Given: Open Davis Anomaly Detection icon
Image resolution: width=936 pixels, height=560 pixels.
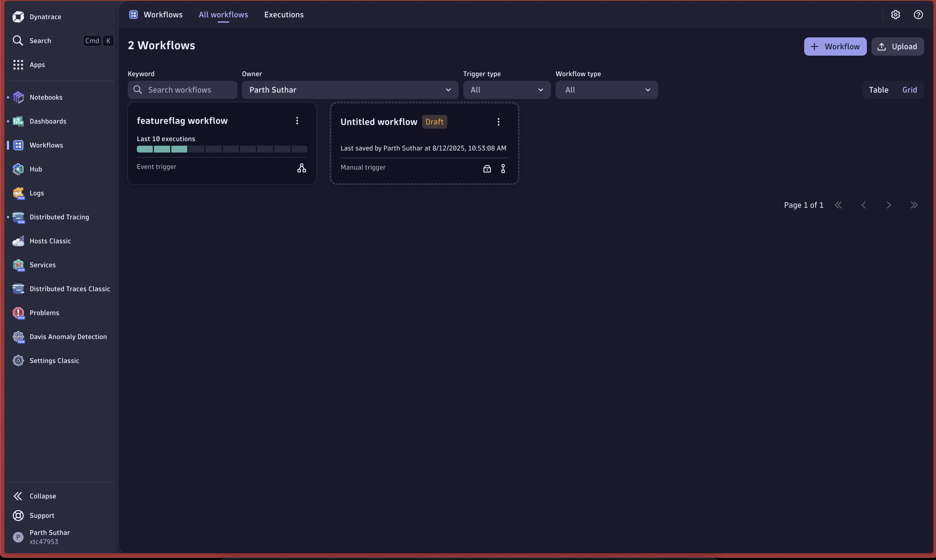Looking at the screenshot, I should pos(18,336).
